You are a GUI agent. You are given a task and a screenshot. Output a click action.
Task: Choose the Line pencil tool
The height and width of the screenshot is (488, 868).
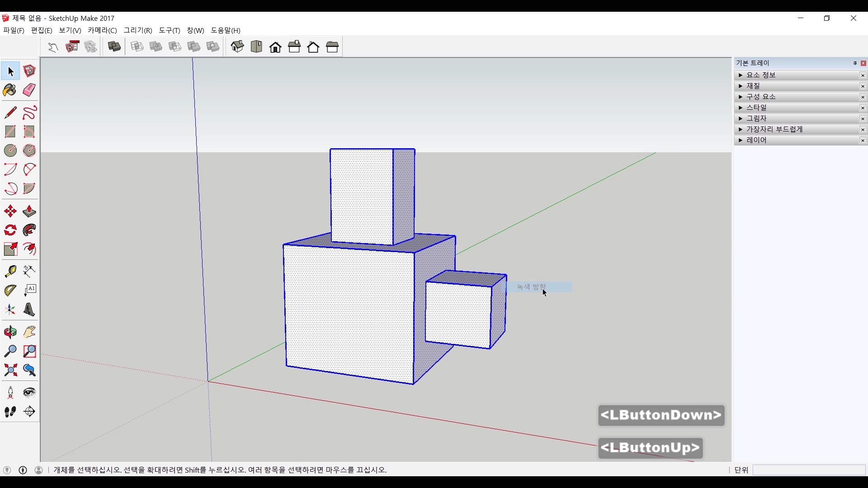pyautogui.click(x=10, y=113)
